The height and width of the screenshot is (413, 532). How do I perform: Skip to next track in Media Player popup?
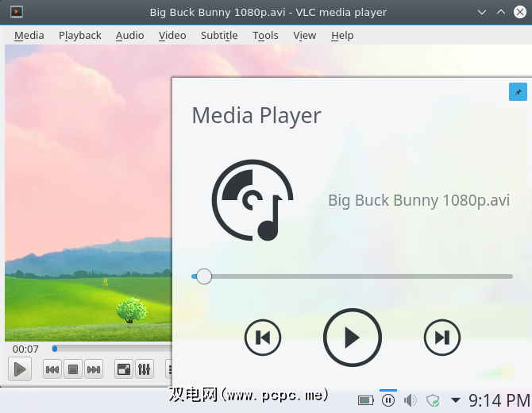(442, 338)
